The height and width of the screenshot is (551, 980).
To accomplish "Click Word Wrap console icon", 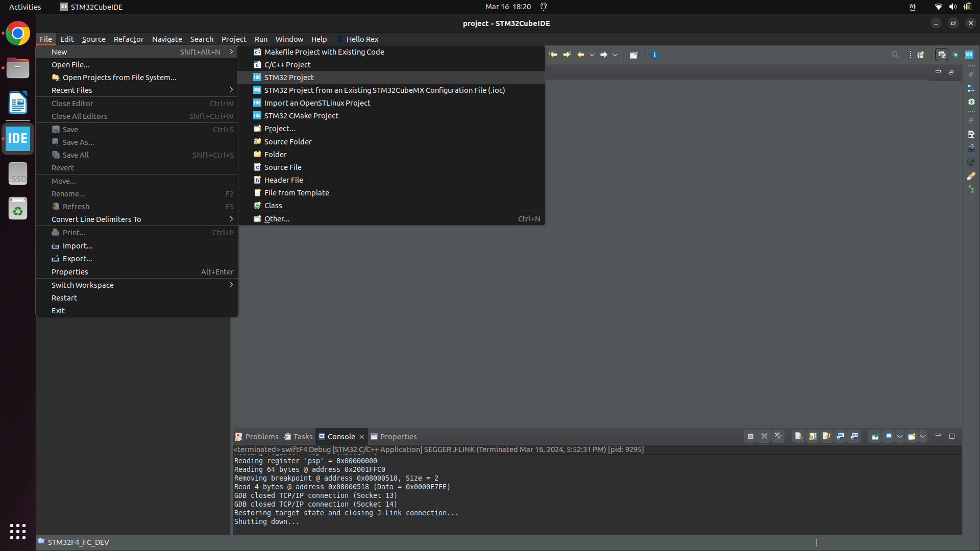I will click(x=826, y=436).
